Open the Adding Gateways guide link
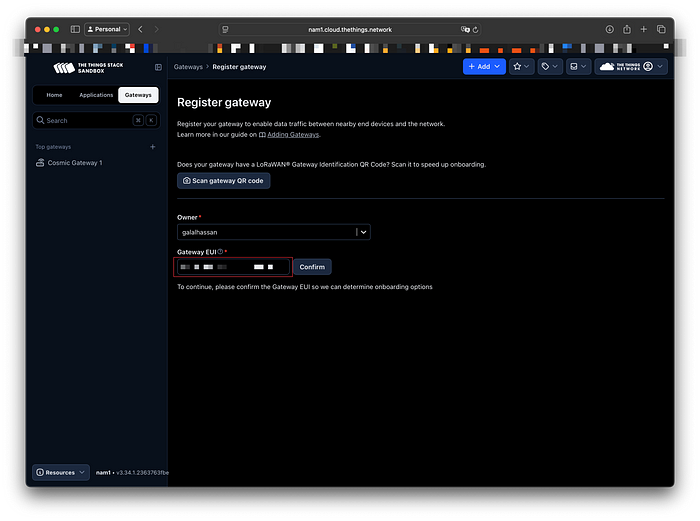Image resolution: width=700 pixels, height=521 pixels. pos(293,134)
